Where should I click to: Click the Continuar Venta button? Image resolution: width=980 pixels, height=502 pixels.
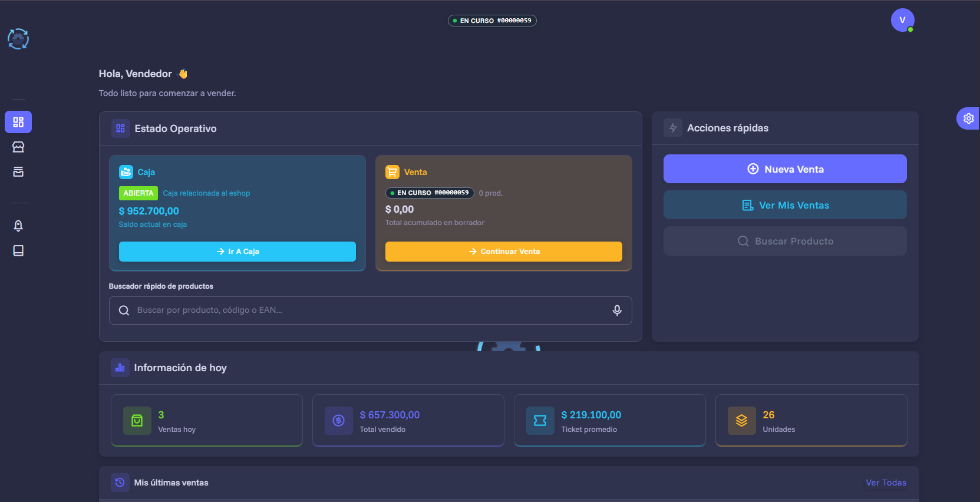coord(504,252)
